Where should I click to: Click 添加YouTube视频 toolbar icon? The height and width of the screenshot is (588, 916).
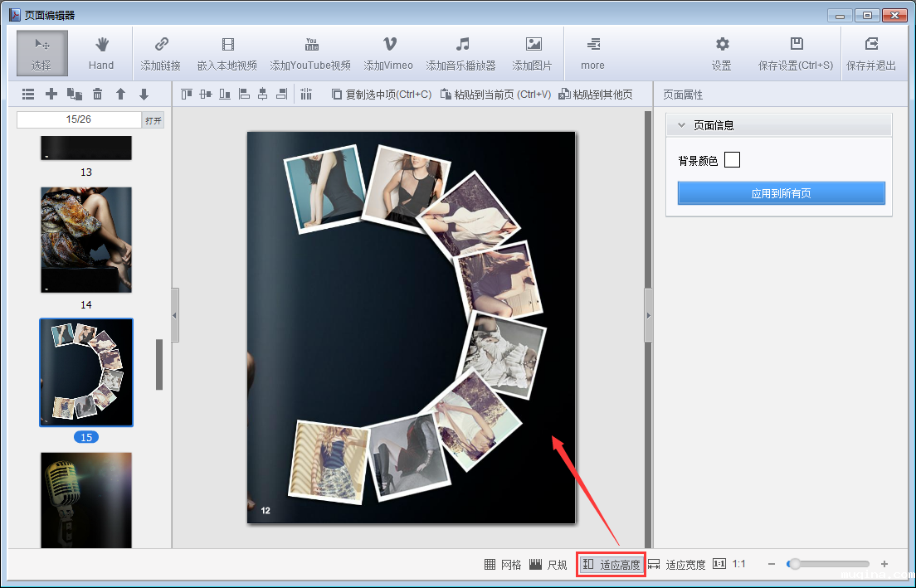coord(310,52)
